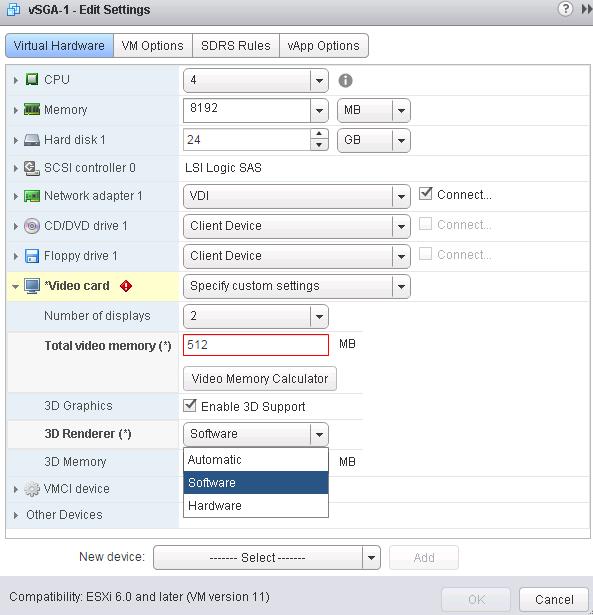Click the CPU info icon
593x615 pixels.
(345, 80)
